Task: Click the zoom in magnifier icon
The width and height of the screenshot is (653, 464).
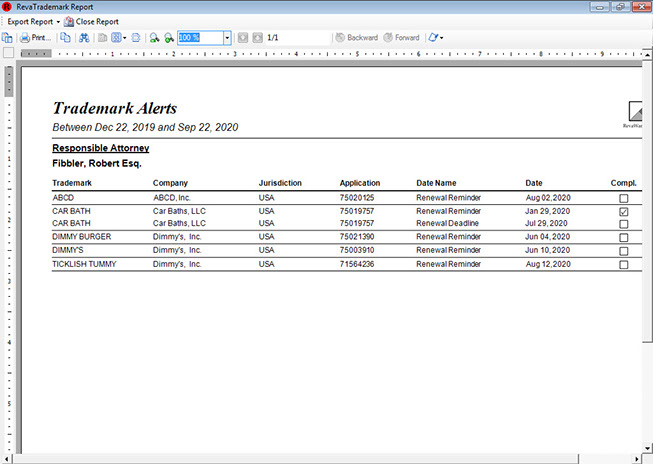Action: click(x=154, y=37)
